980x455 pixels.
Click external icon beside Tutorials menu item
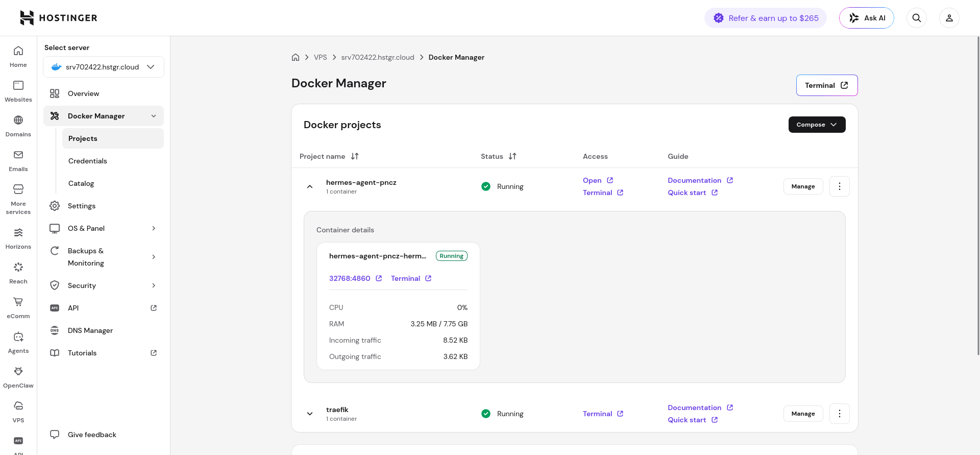154,353
